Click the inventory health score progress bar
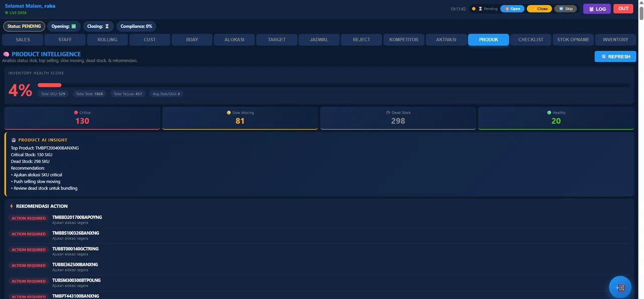Screen dimensions: 644x299 pos(333,85)
